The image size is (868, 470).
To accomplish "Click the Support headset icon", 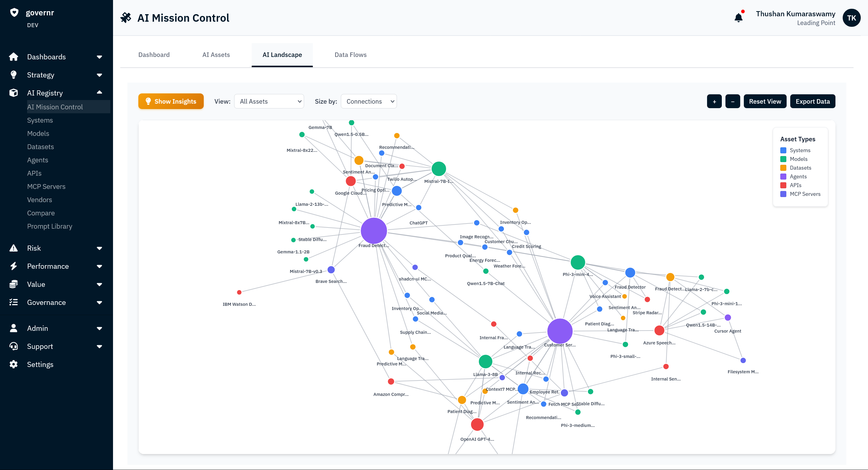I will (14, 346).
